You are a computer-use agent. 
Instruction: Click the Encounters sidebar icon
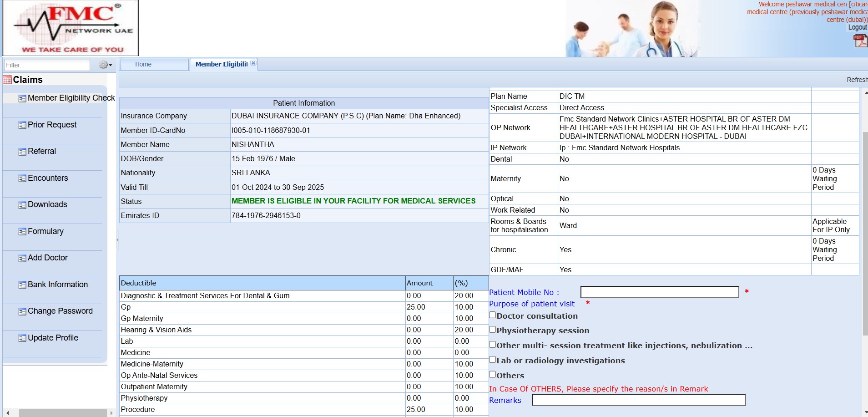22,178
